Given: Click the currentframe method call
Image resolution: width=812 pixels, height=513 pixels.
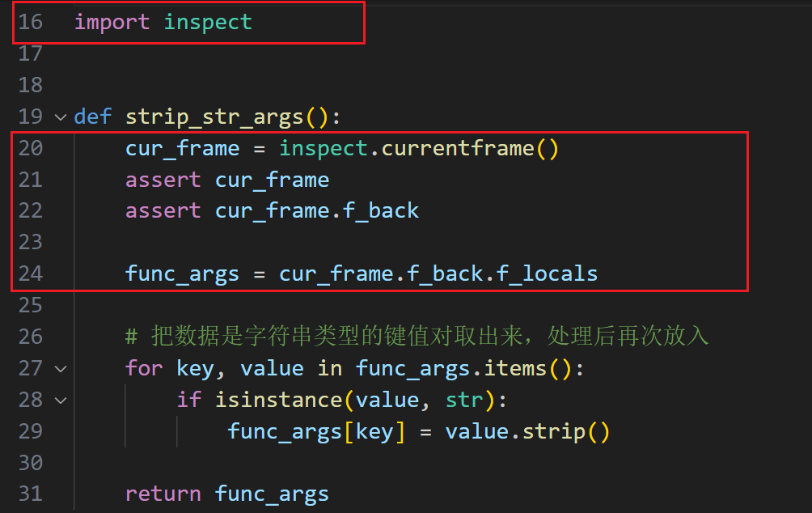Looking at the screenshot, I should [x=457, y=148].
